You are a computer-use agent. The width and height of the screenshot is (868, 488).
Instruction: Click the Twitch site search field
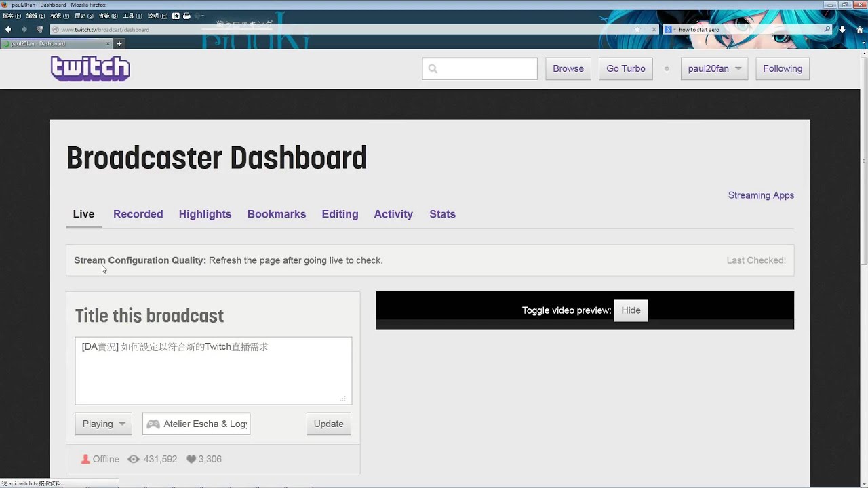[479, 68]
